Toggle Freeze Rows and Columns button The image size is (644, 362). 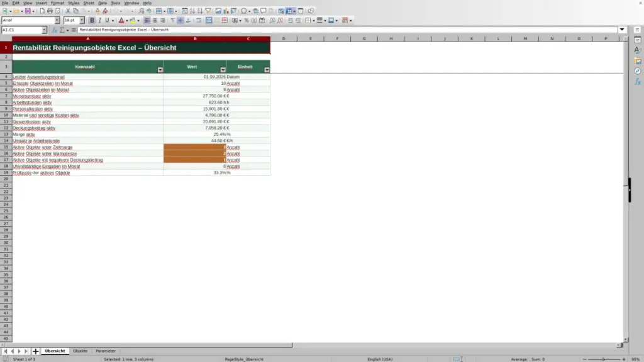click(289, 11)
